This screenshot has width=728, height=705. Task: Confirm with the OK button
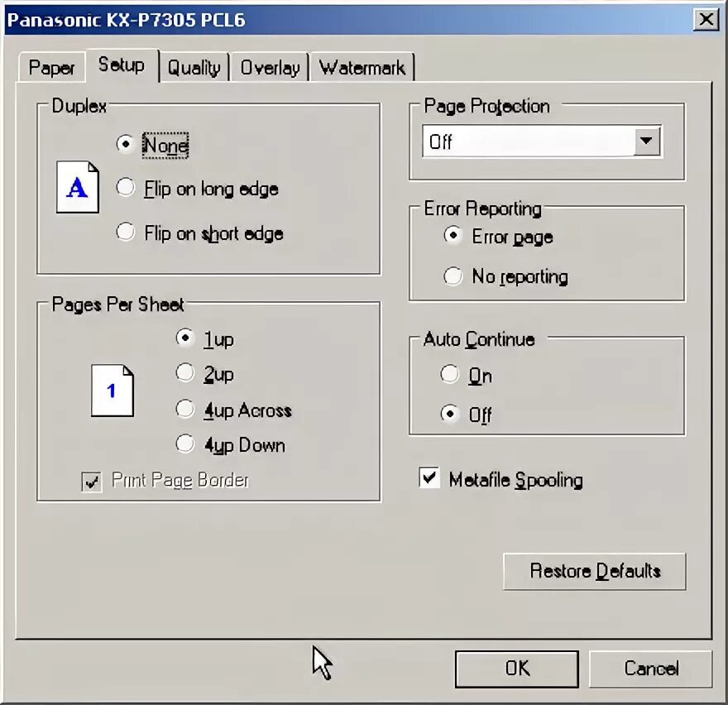point(517,669)
